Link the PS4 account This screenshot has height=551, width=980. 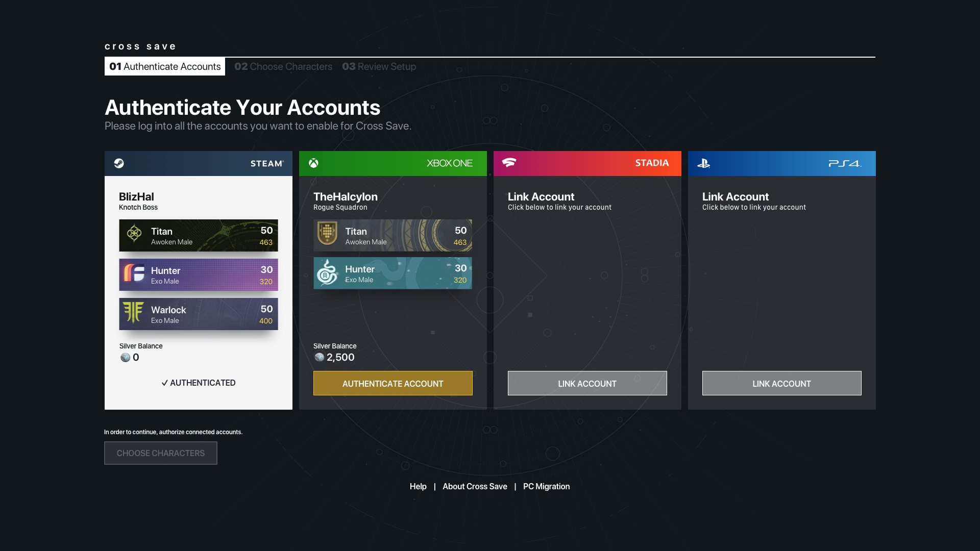pyautogui.click(x=782, y=383)
